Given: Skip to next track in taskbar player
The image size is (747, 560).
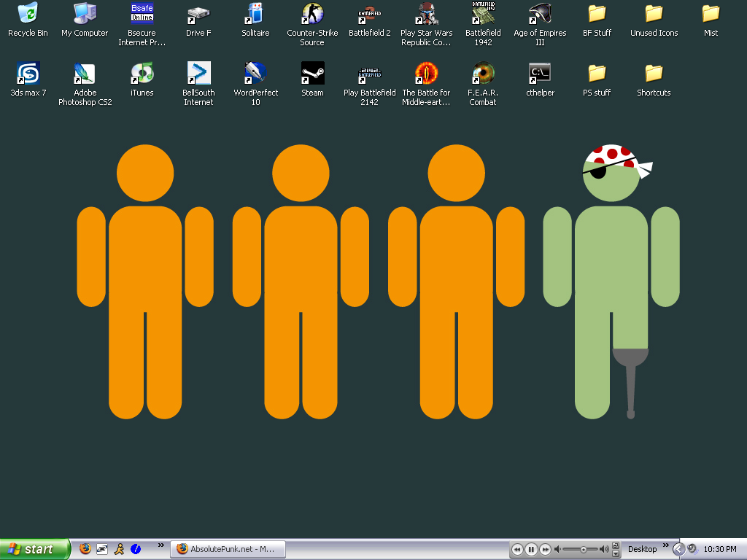Looking at the screenshot, I should pos(545,549).
